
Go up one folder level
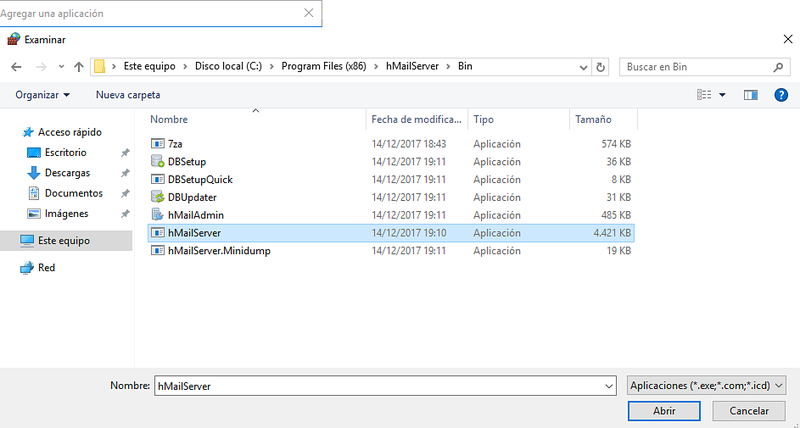click(79, 67)
